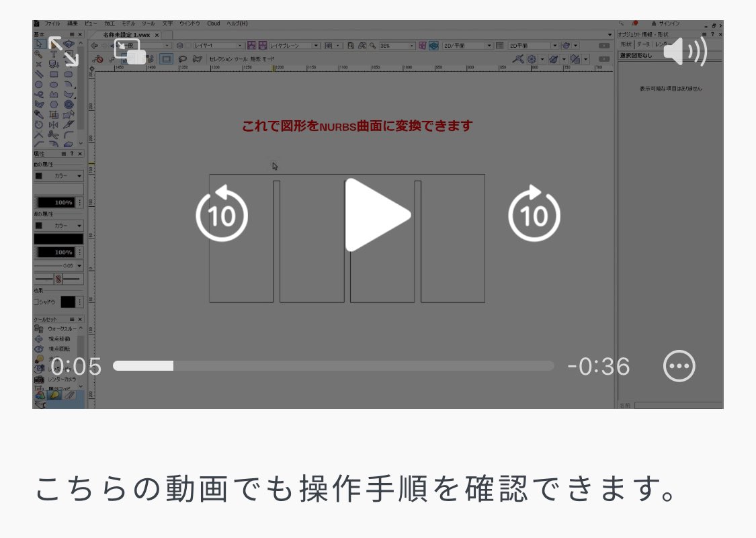The image size is (756, 538).
Task: Open the ビュー menu
Action: [91, 23]
